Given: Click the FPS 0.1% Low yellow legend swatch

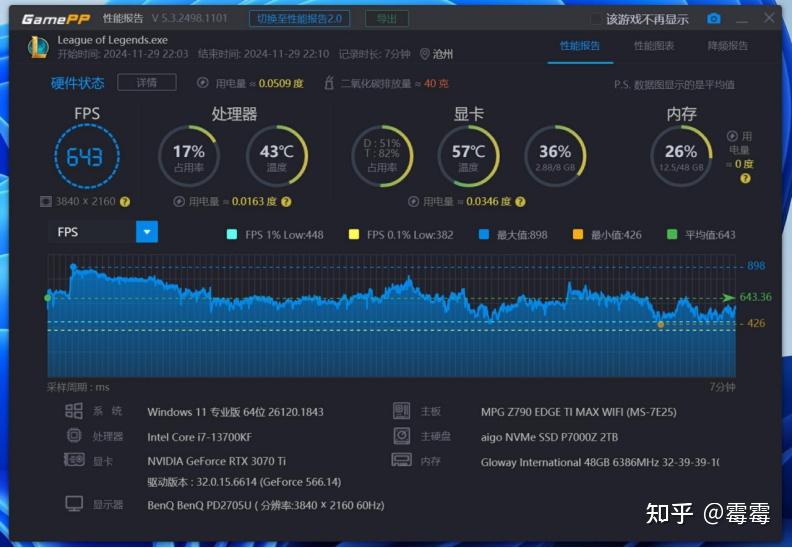Looking at the screenshot, I should (354, 234).
